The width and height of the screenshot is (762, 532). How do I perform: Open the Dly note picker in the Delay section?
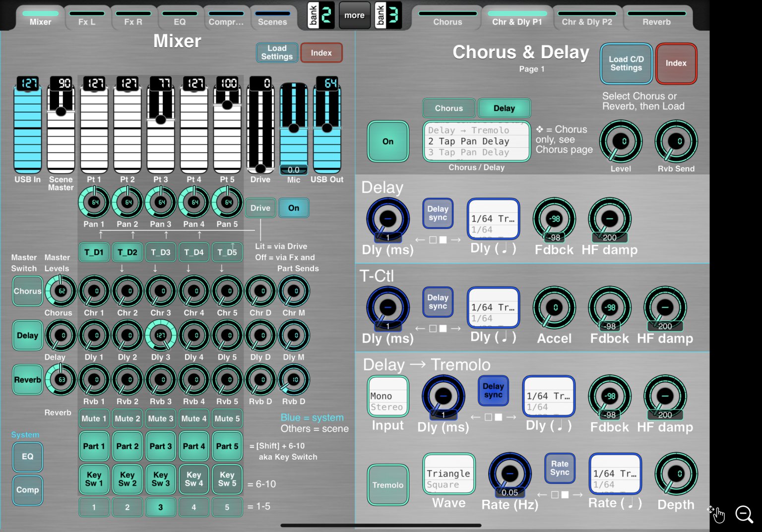pos(493,219)
